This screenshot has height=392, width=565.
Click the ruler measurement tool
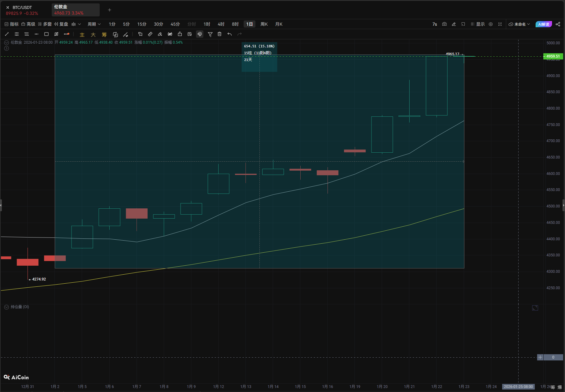150,34
